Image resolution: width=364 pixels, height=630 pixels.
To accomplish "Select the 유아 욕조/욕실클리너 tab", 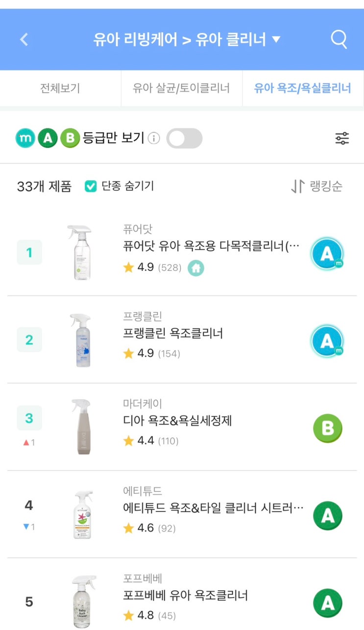I will (x=302, y=89).
